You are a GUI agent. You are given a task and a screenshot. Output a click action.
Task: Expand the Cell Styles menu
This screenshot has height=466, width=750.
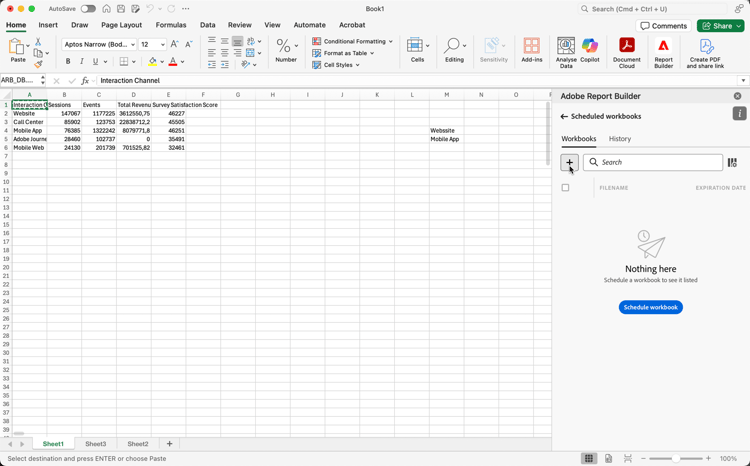click(336, 65)
